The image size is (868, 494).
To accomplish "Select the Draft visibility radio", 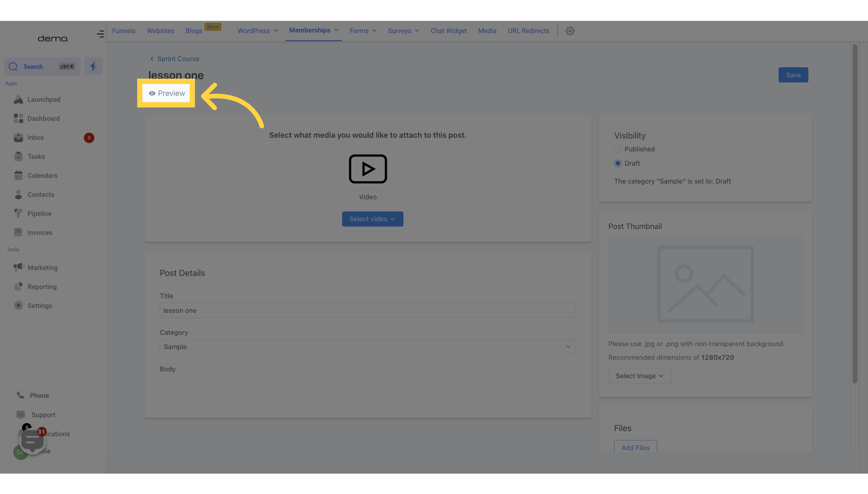I will tap(618, 163).
